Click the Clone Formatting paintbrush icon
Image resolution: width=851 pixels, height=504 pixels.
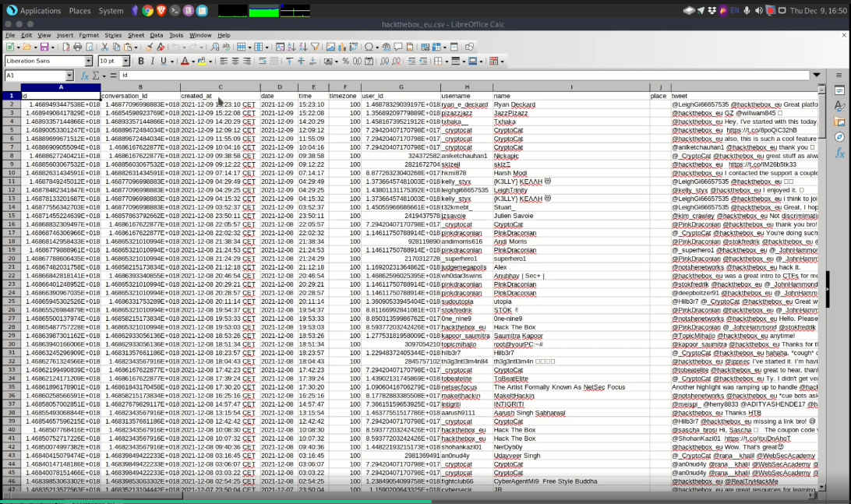click(149, 48)
